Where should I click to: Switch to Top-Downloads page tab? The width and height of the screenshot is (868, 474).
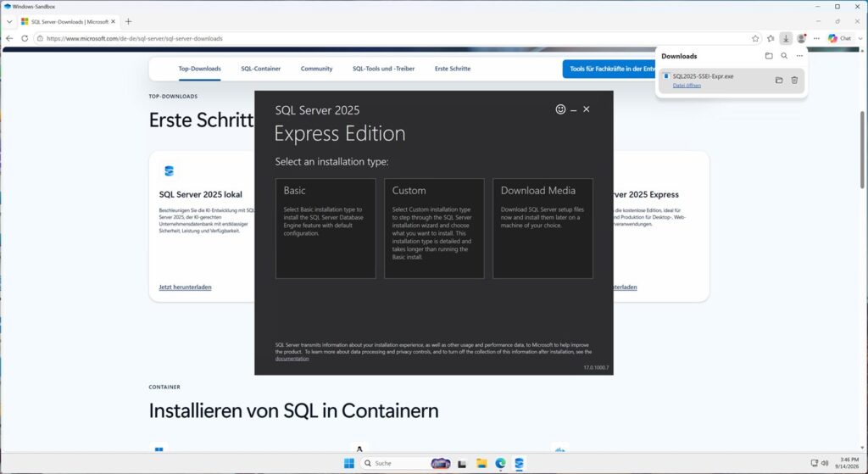[199, 69]
